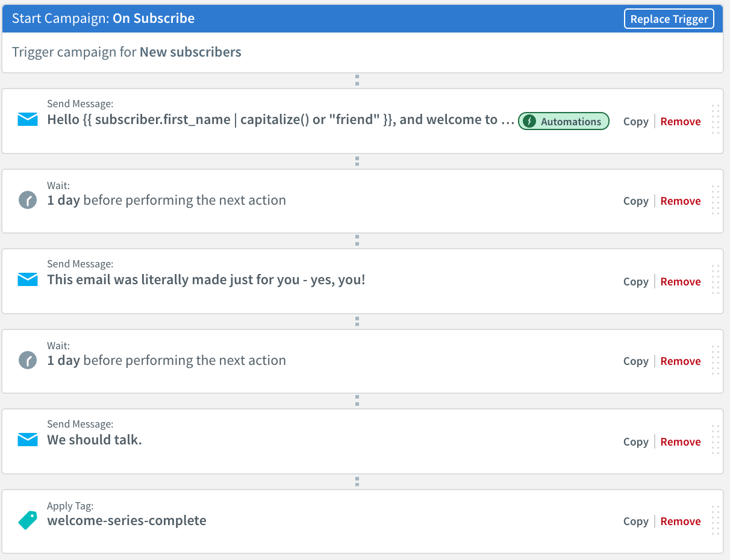Image resolution: width=730 pixels, height=560 pixels.
Task: Click the Replace Trigger button
Action: point(669,19)
